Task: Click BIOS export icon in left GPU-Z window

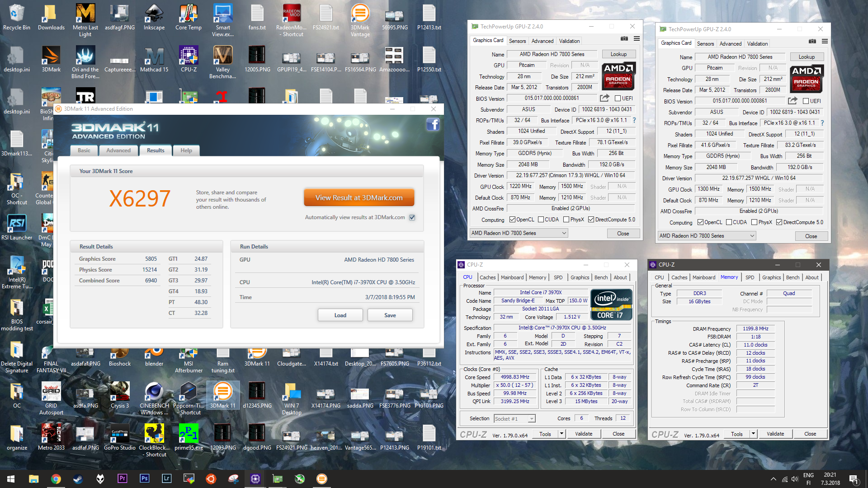Action: [x=604, y=98]
